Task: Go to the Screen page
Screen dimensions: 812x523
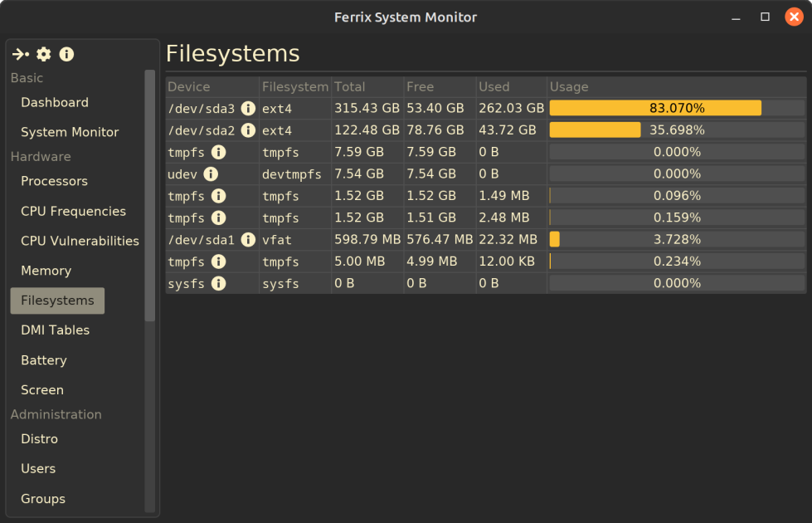Action: [42, 390]
